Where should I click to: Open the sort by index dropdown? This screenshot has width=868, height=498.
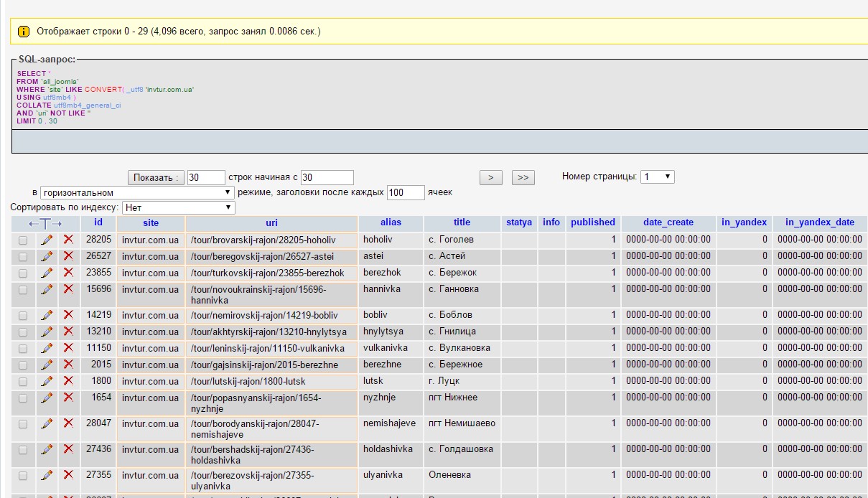(179, 207)
